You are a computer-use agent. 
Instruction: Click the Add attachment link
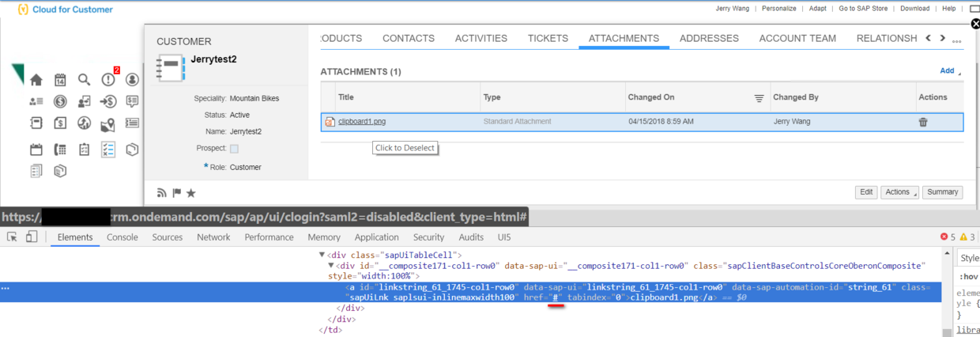coord(947,70)
